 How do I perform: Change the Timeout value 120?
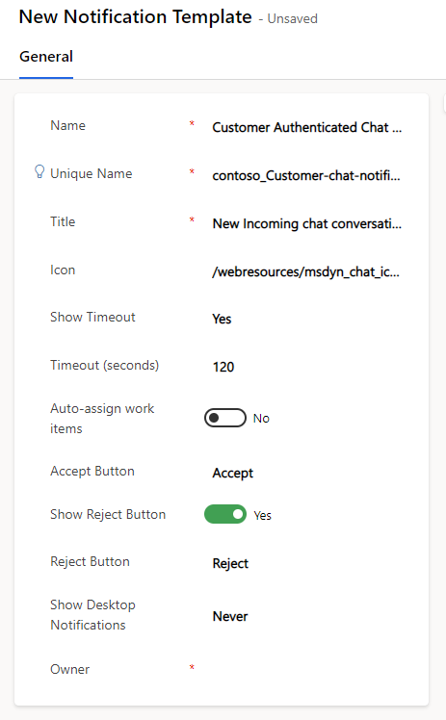click(224, 367)
